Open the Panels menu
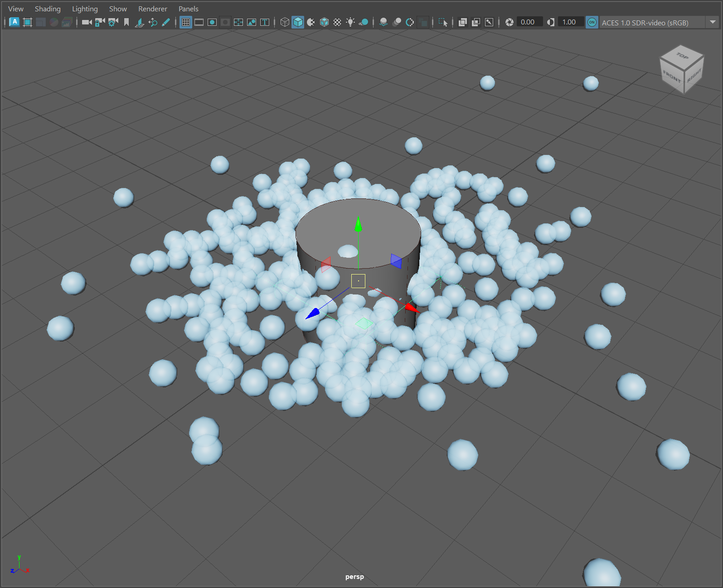 [189, 9]
